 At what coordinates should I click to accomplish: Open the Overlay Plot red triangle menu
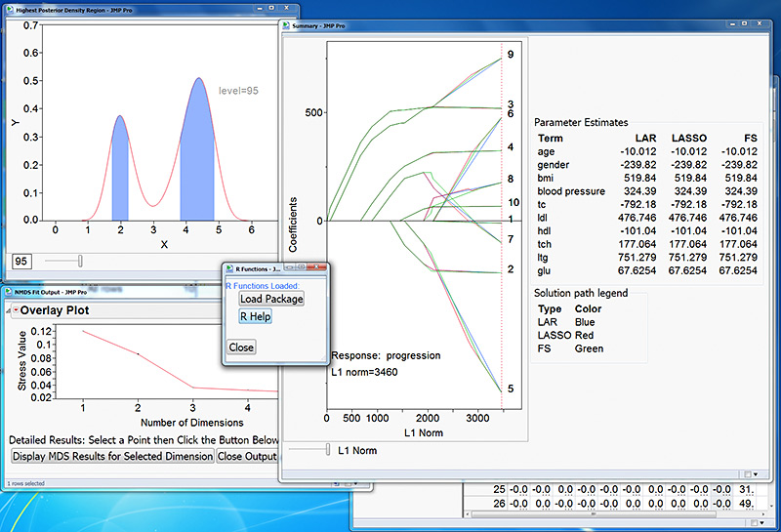click(x=16, y=310)
